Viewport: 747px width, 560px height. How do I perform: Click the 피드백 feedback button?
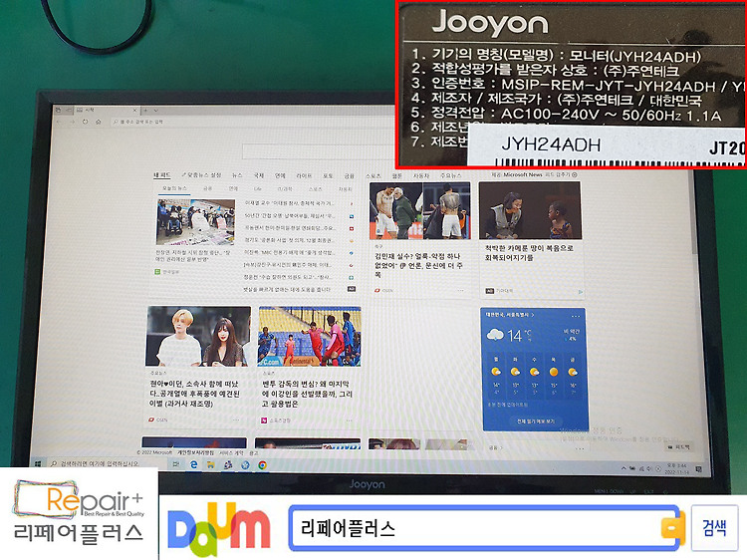point(679,447)
